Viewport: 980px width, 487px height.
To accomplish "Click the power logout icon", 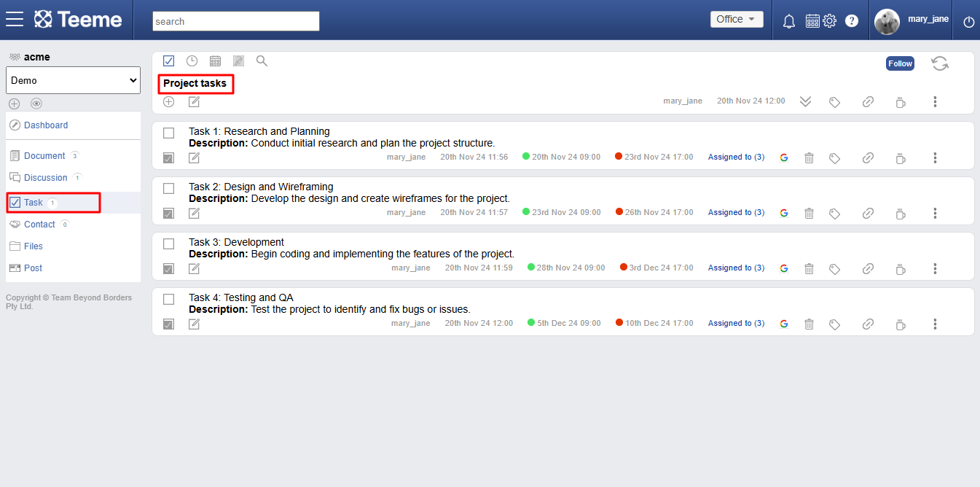I will [x=968, y=22].
